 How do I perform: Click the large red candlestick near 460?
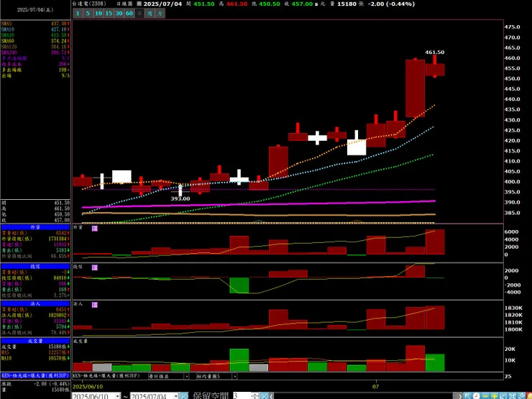click(415, 88)
